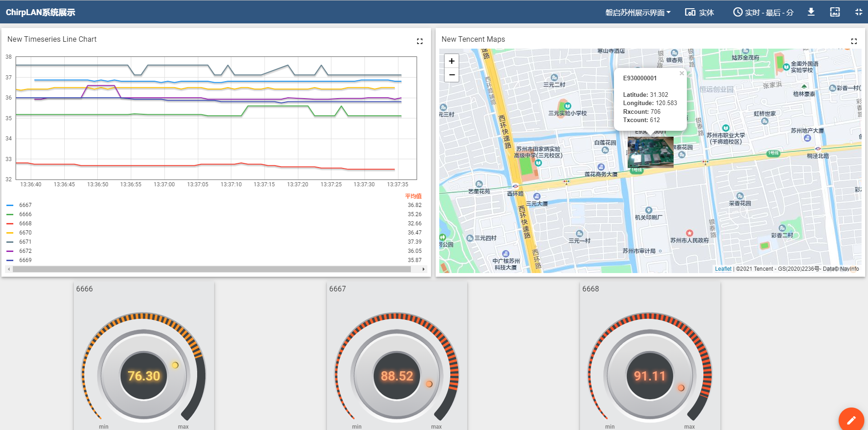Click the 三元实验小学校 school marker on map
The width and height of the screenshot is (868, 430).
click(568, 106)
